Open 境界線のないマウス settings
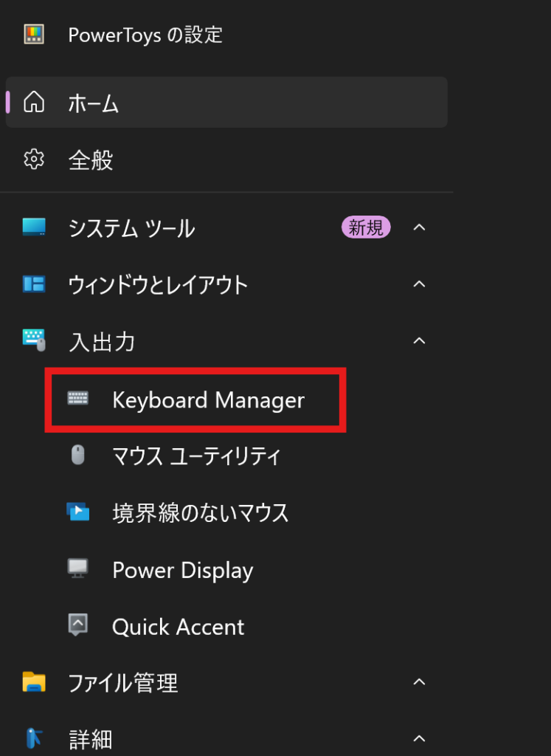Screen dimensions: 551x756 click(x=226, y=512)
